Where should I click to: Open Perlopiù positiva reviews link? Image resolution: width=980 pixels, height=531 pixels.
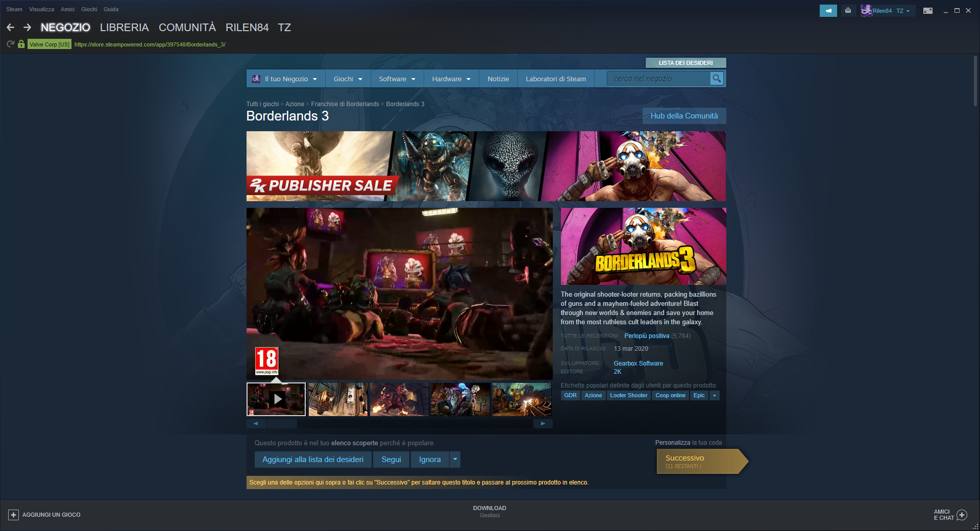[647, 336]
